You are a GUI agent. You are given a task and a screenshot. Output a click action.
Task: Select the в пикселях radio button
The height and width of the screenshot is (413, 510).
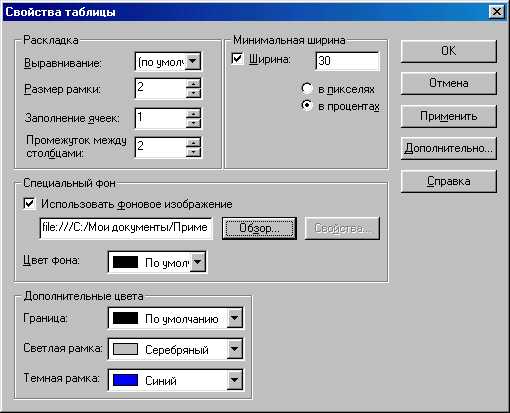tap(307, 89)
